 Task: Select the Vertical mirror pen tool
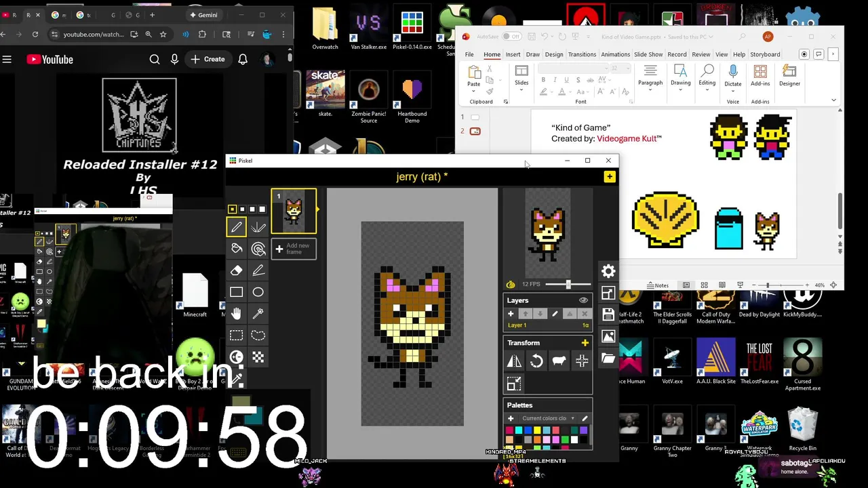258,228
